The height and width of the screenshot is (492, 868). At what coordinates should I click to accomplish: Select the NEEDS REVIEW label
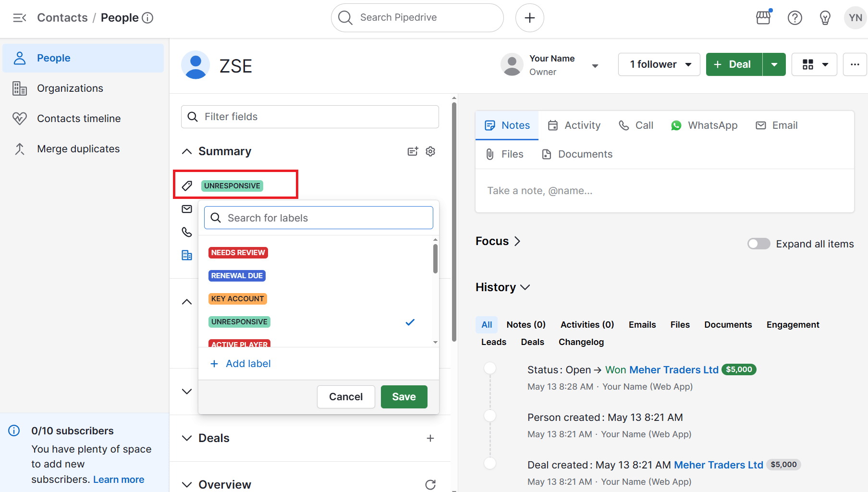[x=238, y=253]
